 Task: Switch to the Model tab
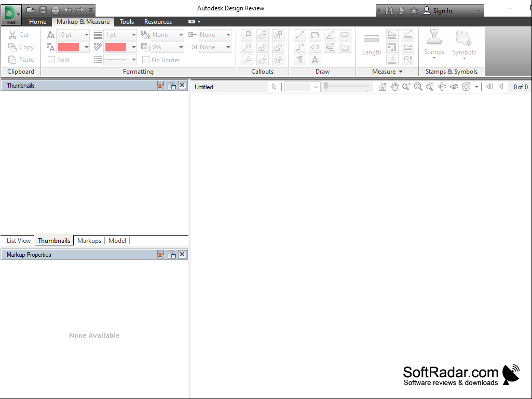[117, 241]
